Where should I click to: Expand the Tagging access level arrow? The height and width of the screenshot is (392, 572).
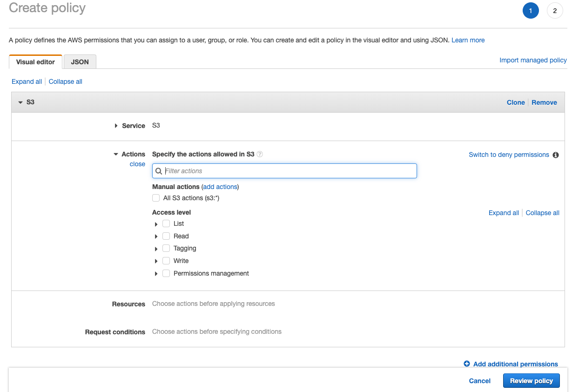click(x=156, y=249)
